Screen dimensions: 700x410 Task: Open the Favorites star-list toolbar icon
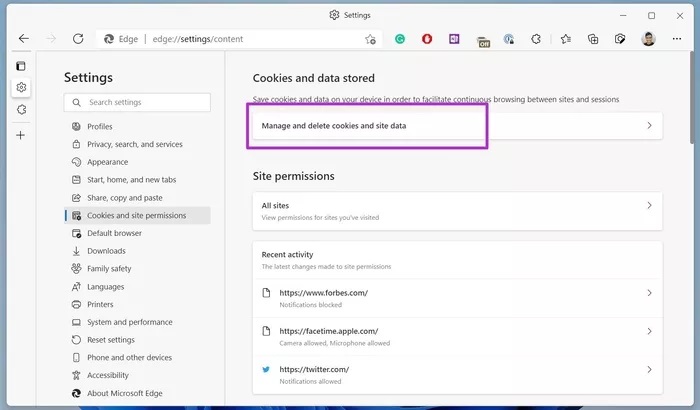tap(565, 39)
